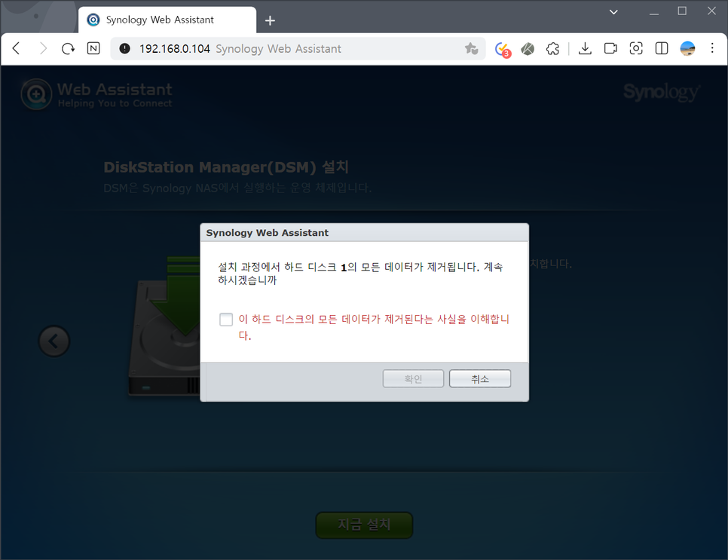Image resolution: width=728 pixels, height=560 pixels.
Task: Click the Synology brand logo
Action: 662,92
